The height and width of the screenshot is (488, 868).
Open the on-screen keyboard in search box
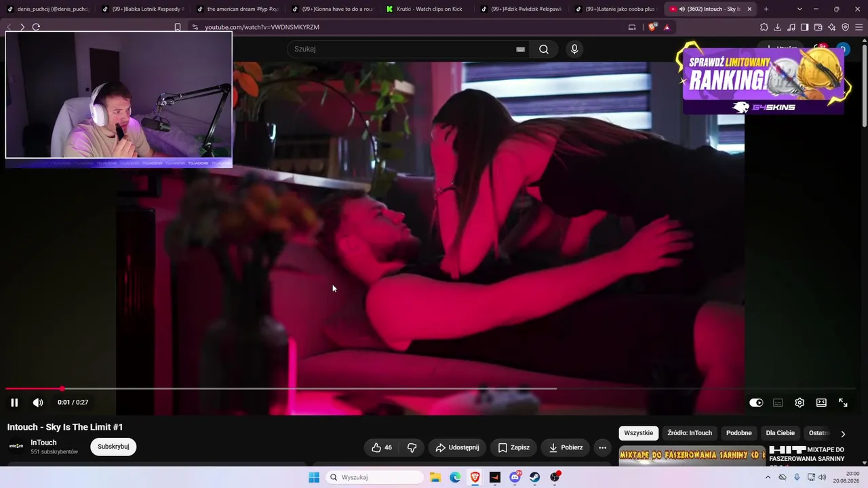click(x=520, y=49)
